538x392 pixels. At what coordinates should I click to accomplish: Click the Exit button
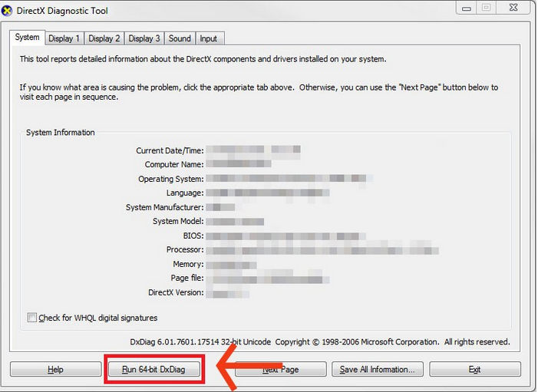coord(475,369)
